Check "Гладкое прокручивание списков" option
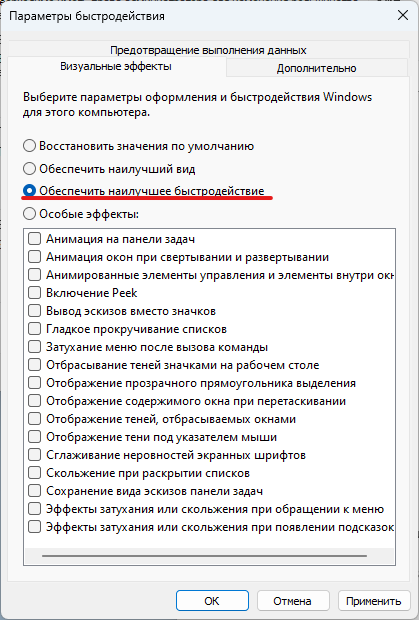Viewport: 419px width, 620px height. 34,329
